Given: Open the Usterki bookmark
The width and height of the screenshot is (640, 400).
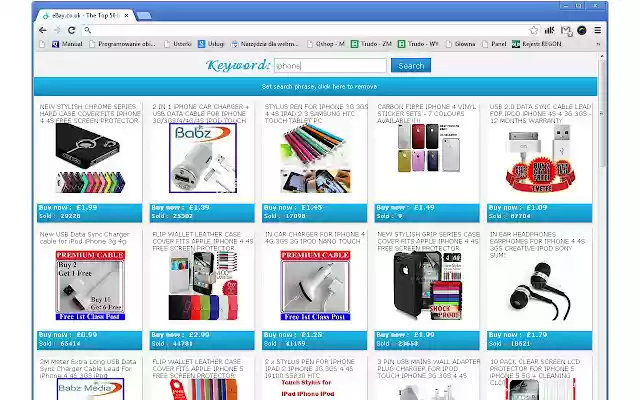Looking at the screenshot, I should [178, 44].
